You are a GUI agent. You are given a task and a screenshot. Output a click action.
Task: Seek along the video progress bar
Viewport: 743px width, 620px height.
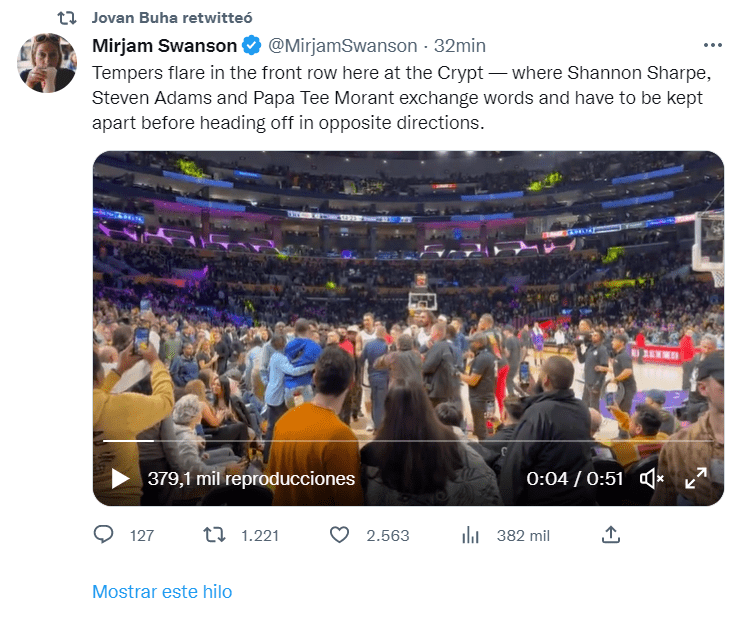pos(400,440)
